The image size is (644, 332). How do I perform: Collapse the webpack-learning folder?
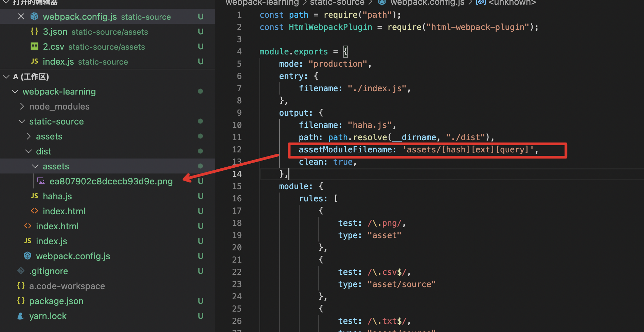pyautogui.click(x=15, y=92)
